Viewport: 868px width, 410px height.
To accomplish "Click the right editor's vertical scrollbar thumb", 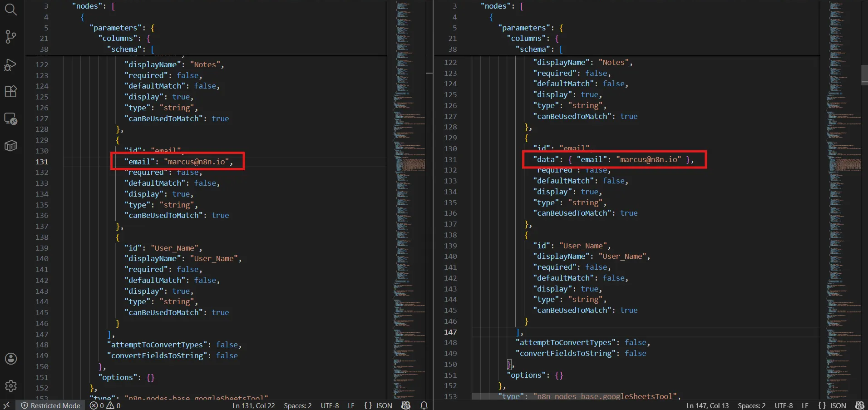I will pos(864,75).
